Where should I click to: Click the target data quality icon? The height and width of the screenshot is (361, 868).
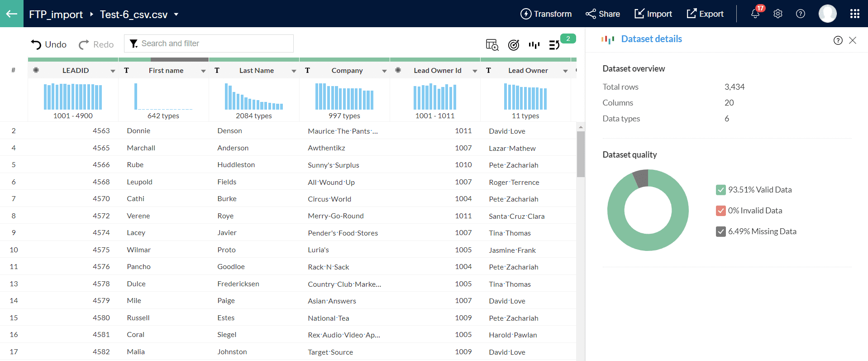click(x=513, y=45)
